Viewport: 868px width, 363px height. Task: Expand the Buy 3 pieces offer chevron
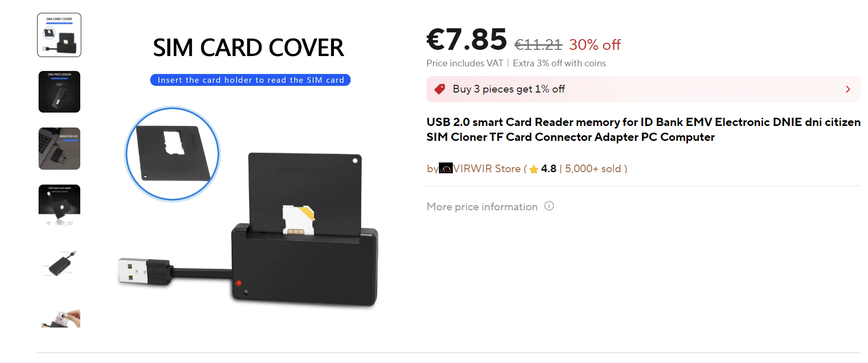click(848, 89)
